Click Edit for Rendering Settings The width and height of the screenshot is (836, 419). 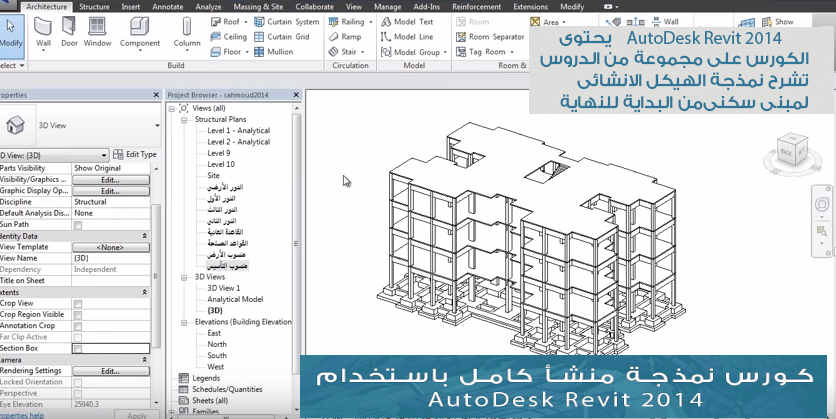click(111, 371)
